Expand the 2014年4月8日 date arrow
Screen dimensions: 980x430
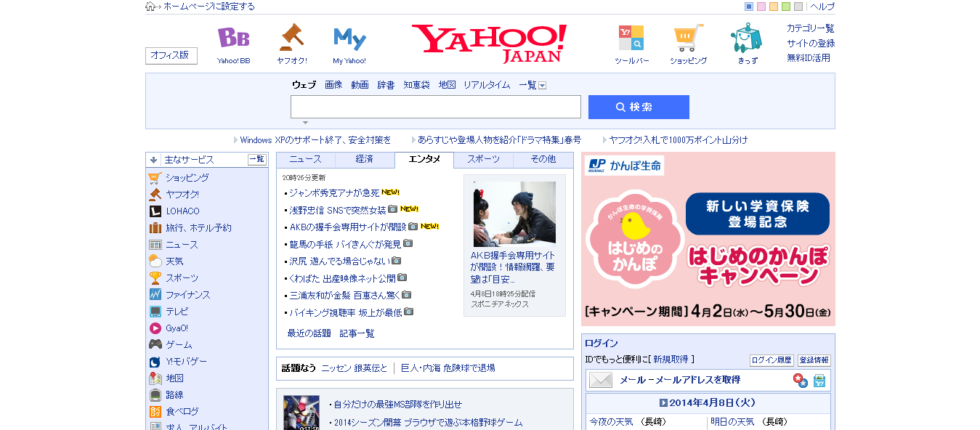[x=663, y=403]
